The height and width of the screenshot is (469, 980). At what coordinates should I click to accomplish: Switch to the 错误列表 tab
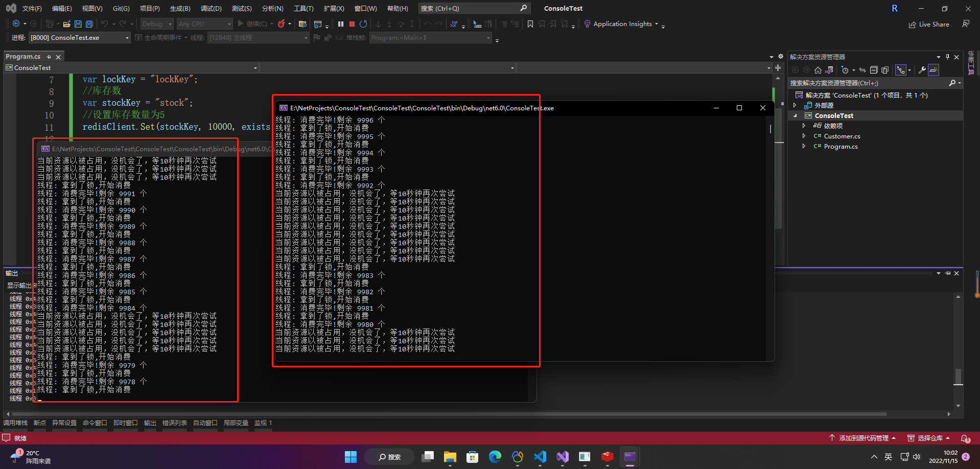[175, 423]
